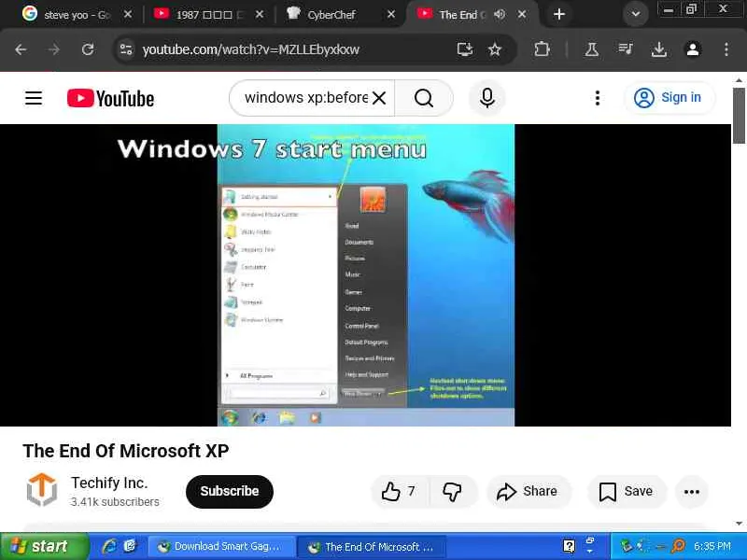Image resolution: width=747 pixels, height=560 pixels.
Task: Click the address bar URL
Action: (x=250, y=49)
